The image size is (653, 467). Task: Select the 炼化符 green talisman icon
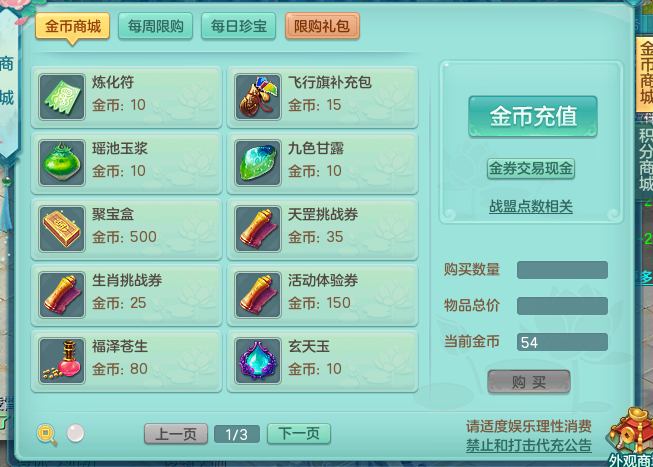pos(62,97)
